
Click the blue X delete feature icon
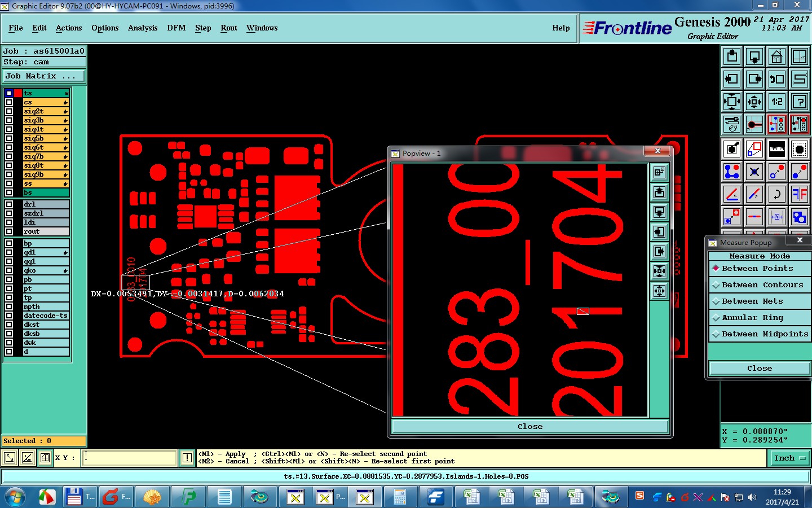(754, 171)
